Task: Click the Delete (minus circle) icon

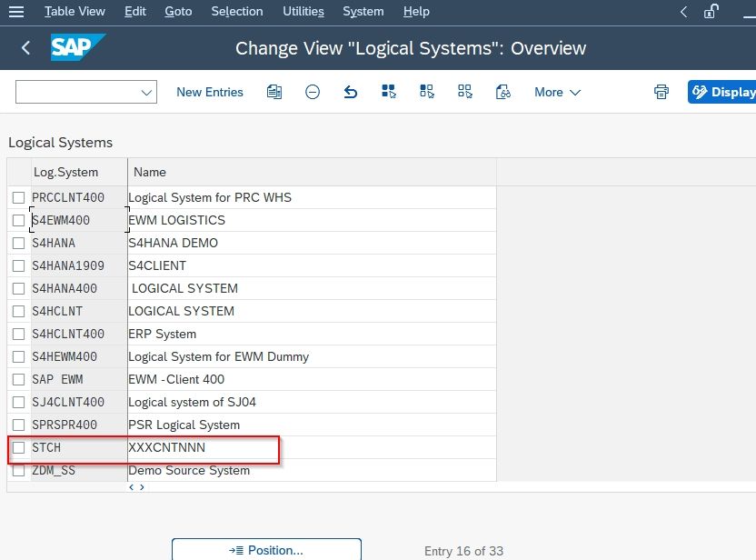Action: click(x=313, y=92)
